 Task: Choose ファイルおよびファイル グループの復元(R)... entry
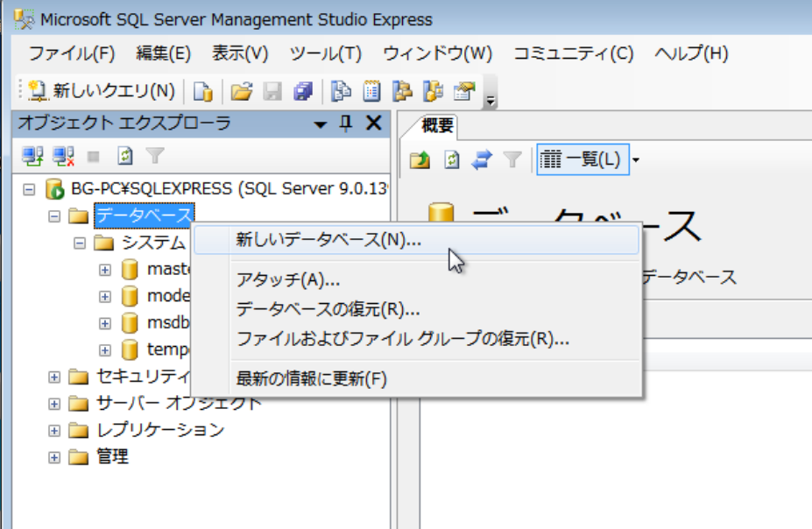tap(416, 339)
